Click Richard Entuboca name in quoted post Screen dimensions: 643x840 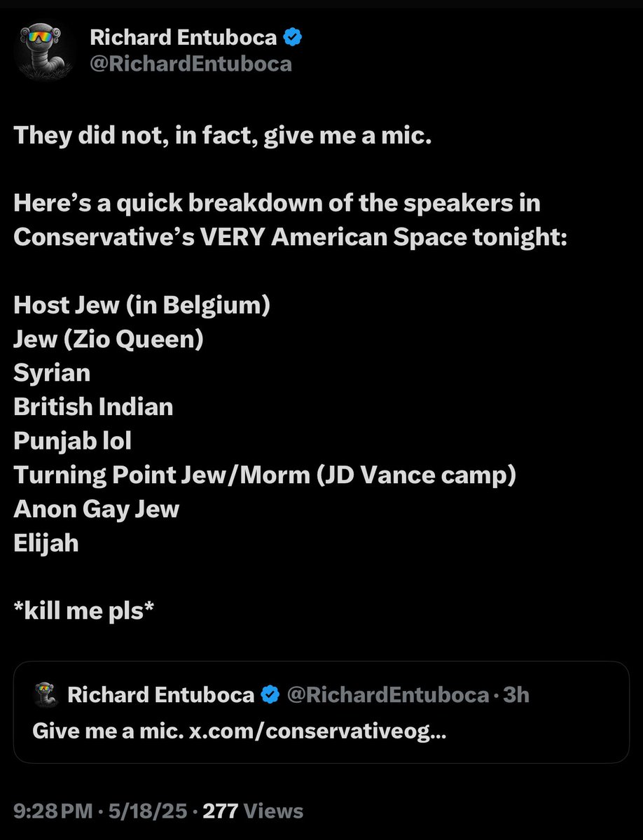pos(160,694)
